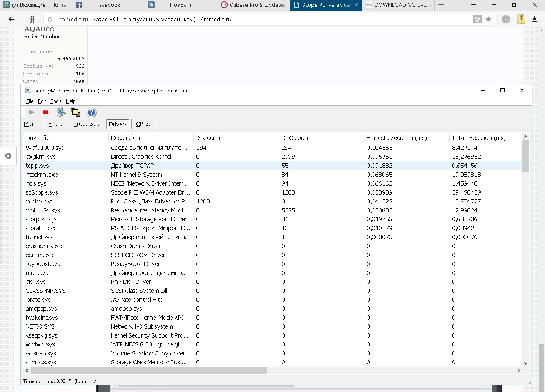Image resolution: width=545 pixels, height=392 pixels.
Task: Click the gear icon on page's left edge
Action: [8, 156]
